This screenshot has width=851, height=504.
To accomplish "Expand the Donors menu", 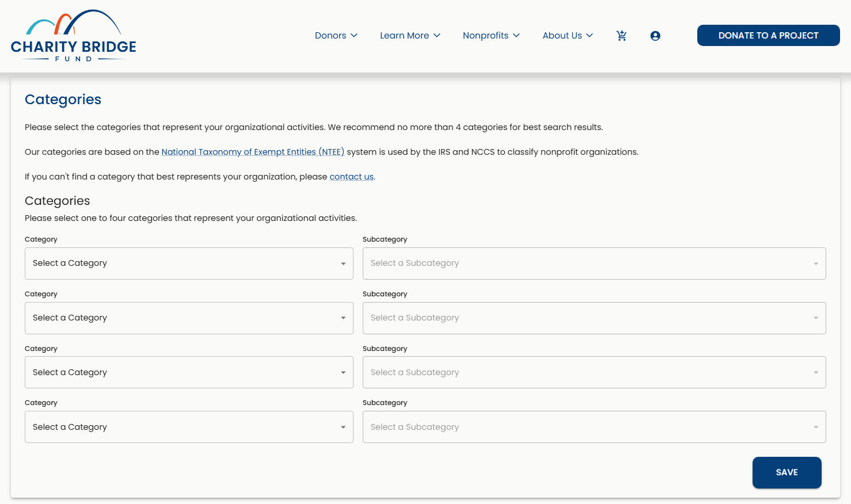I will click(x=336, y=36).
